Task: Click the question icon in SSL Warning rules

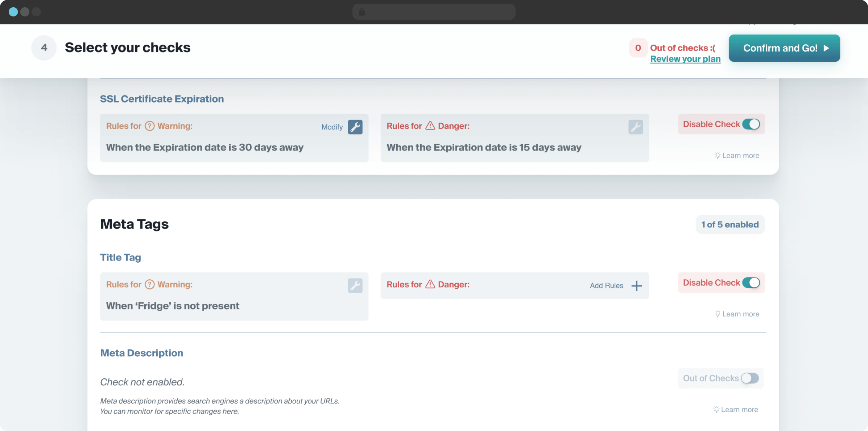Action: click(x=150, y=126)
